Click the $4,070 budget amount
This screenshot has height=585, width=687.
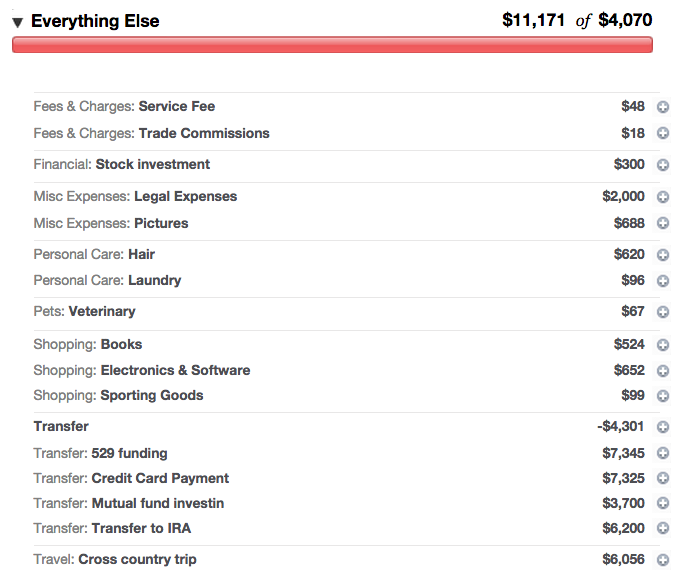(625, 21)
